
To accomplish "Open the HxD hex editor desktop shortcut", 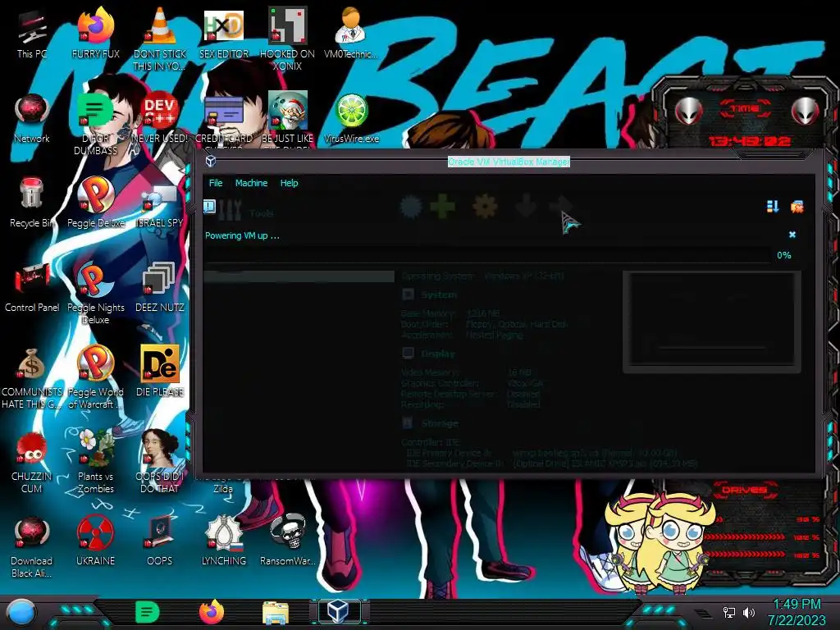I will coord(224,33).
